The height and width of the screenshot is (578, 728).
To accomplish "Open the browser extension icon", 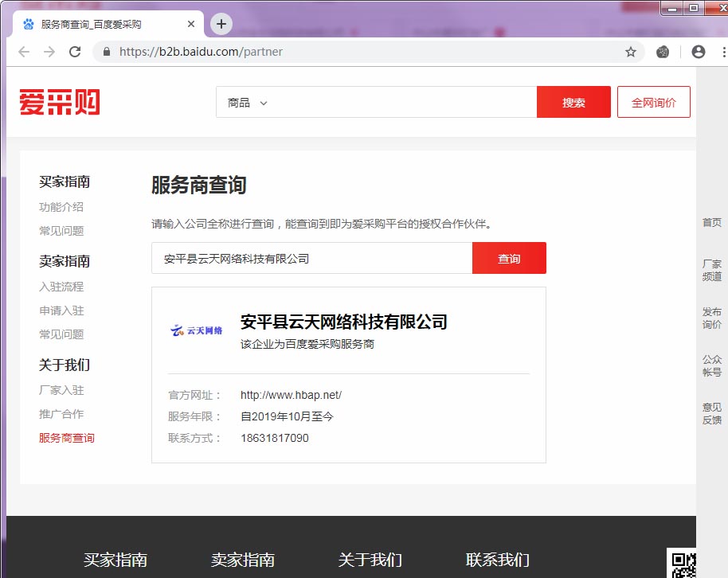I will (x=663, y=52).
